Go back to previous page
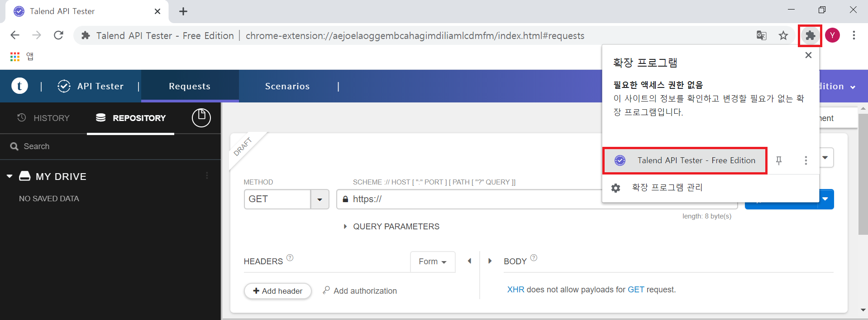The image size is (868, 320). [x=15, y=35]
